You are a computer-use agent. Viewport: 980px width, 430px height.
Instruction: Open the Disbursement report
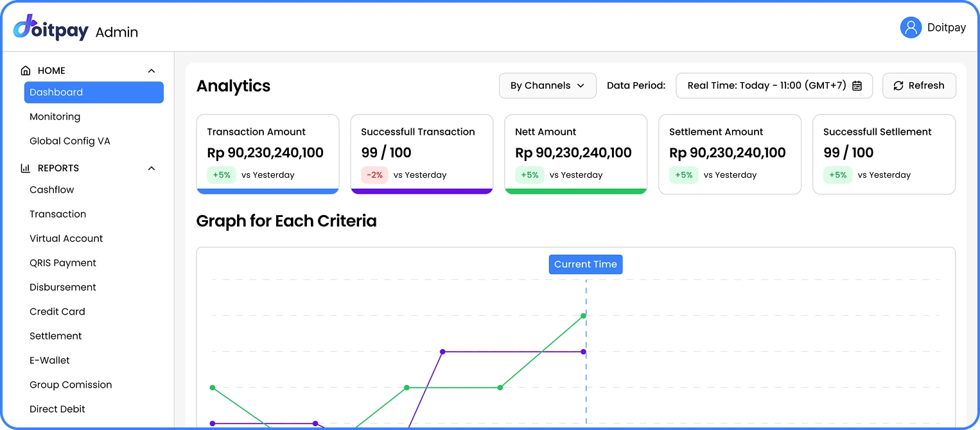tap(63, 288)
